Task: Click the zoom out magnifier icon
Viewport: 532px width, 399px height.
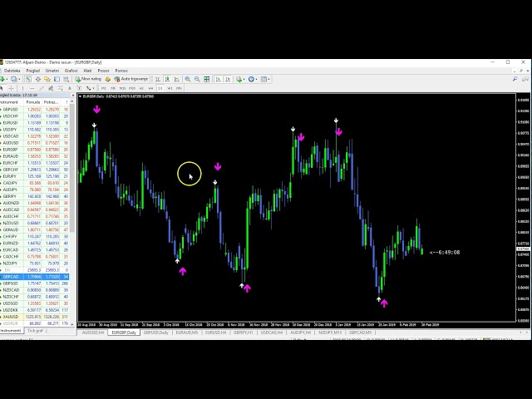Action: click(x=197, y=79)
